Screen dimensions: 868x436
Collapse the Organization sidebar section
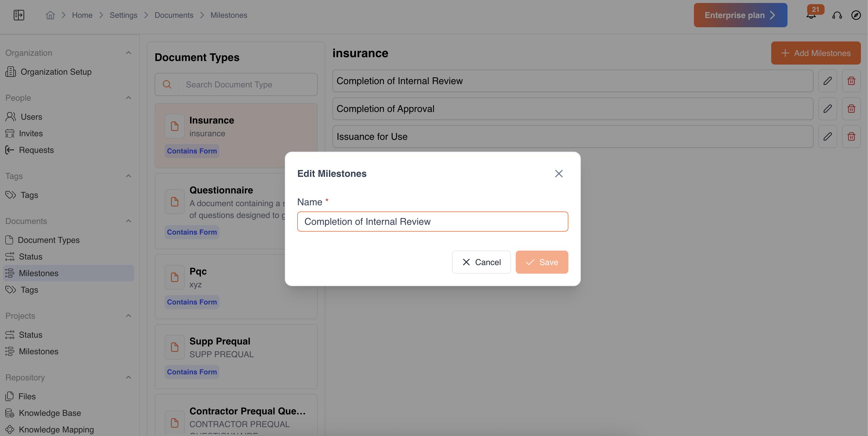point(128,53)
